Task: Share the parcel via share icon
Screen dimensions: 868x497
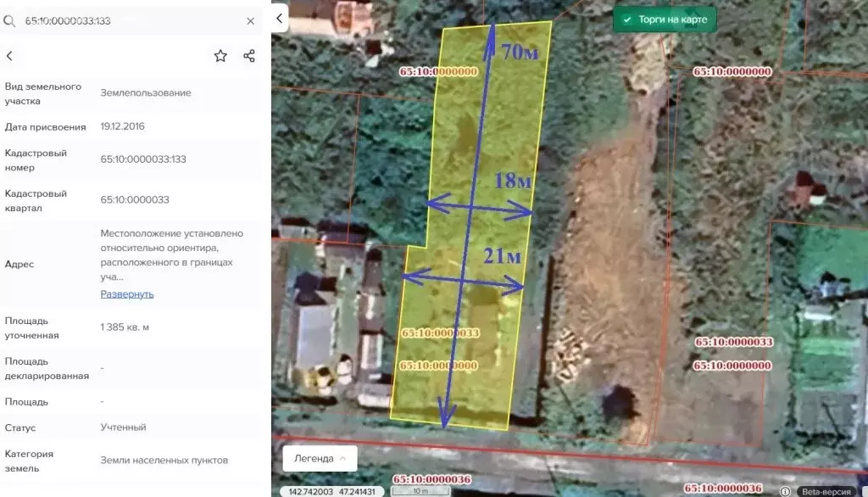Action: click(x=249, y=56)
